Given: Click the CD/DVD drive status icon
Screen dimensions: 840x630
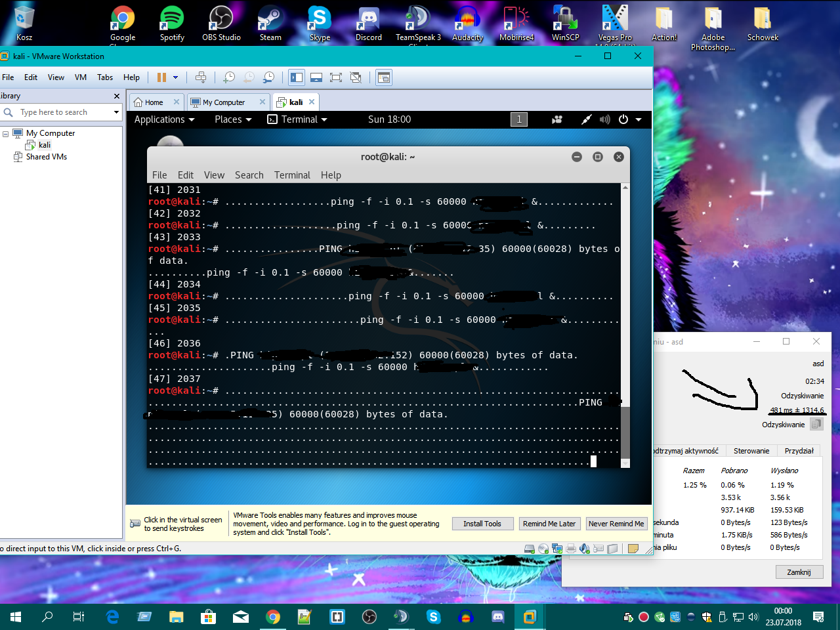Looking at the screenshot, I should point(543,549).
